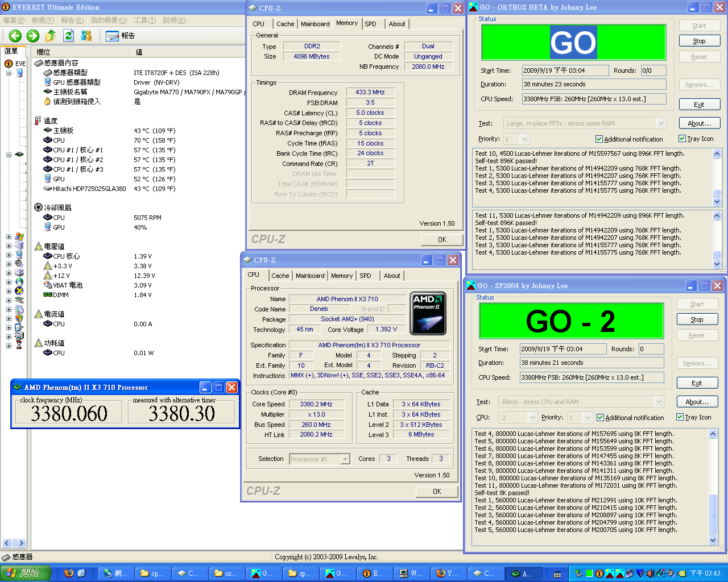Click the SP2004 log vertical scrollbar thumb
The height and width of the screenshot is (582, 728).
click(x=713, y=514)
